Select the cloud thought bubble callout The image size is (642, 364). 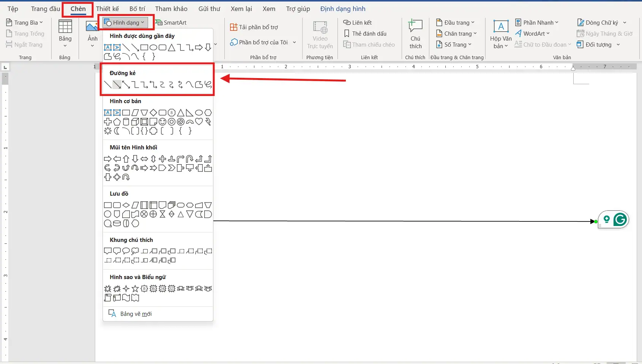(135, 251)
